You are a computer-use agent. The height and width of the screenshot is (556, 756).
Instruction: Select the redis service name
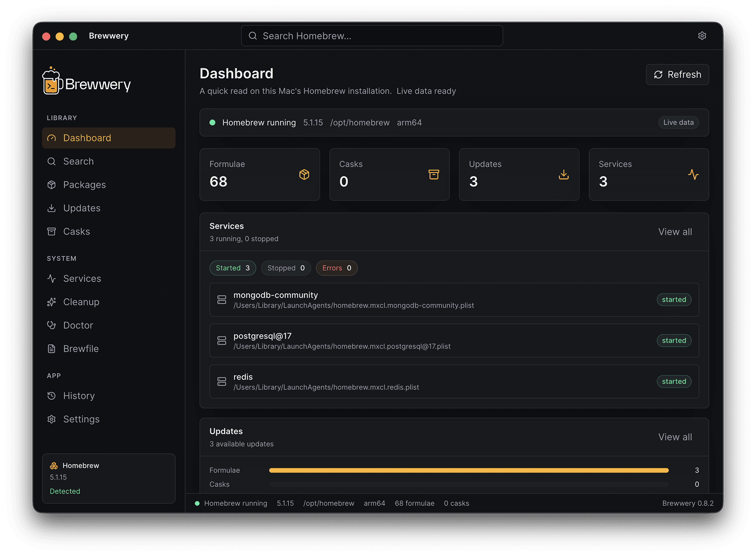[x=243, y=377]
